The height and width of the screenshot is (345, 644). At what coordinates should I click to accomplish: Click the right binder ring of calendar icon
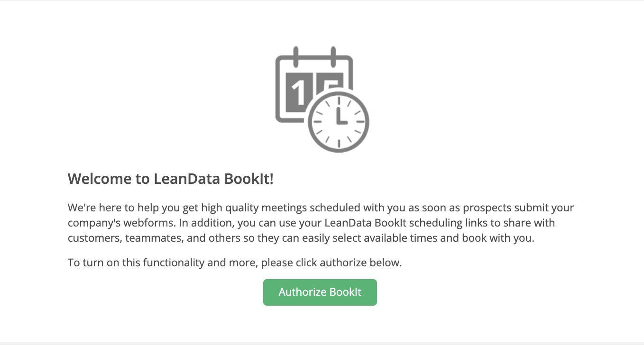pos(333,55)
